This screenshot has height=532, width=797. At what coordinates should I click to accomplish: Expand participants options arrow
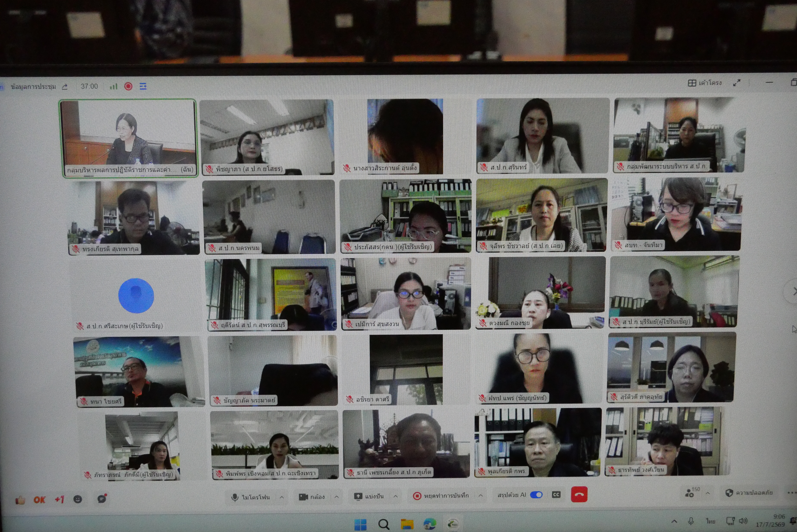[x=708, y=493]
